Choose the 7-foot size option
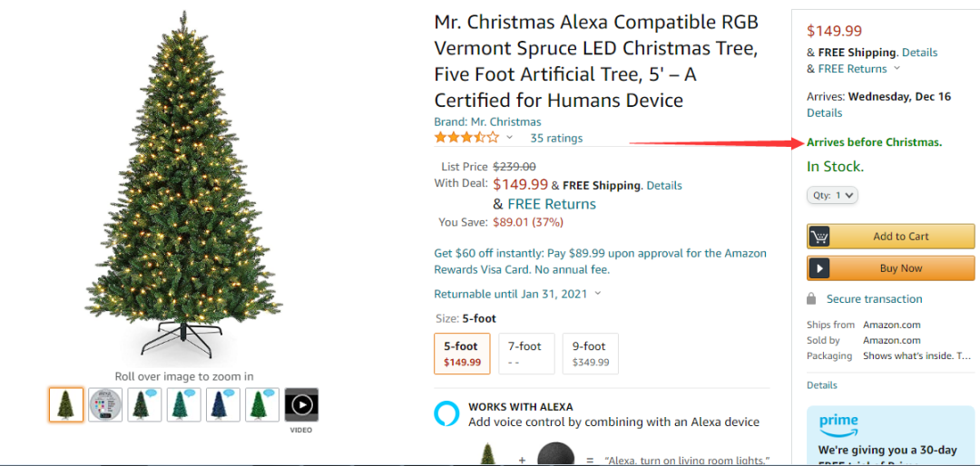This screenshot has height=466, width=980. (x=526, y=354)
